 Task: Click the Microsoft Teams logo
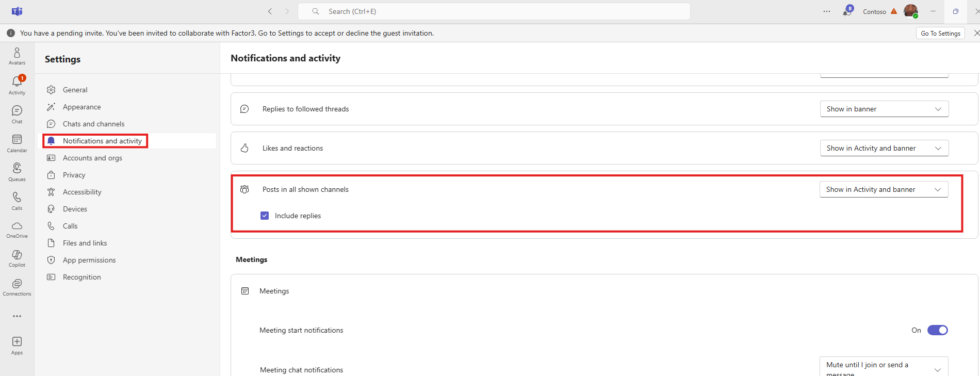[x=17, y=11]
